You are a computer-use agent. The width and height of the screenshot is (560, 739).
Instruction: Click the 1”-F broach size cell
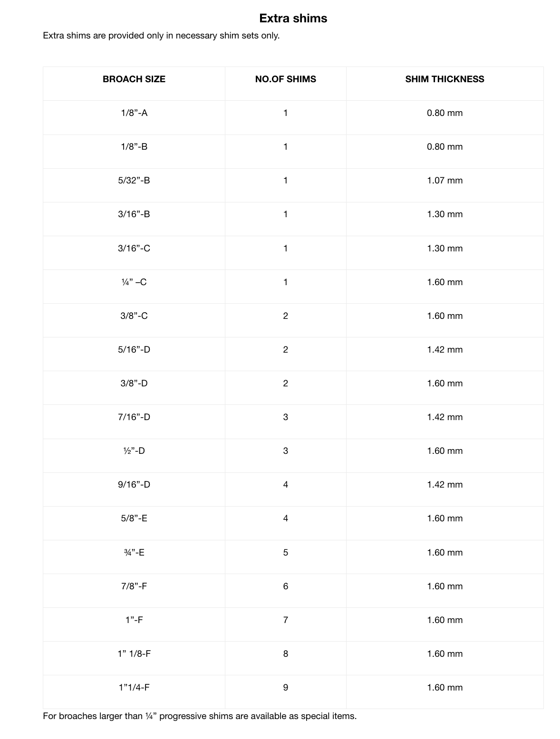(134, 620)
